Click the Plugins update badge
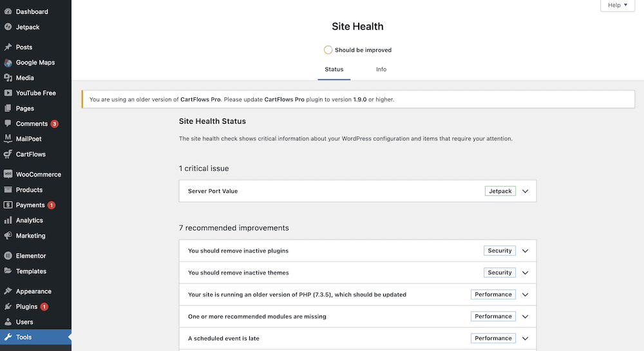This screenshot has width=644, height=351. point(44,307)
